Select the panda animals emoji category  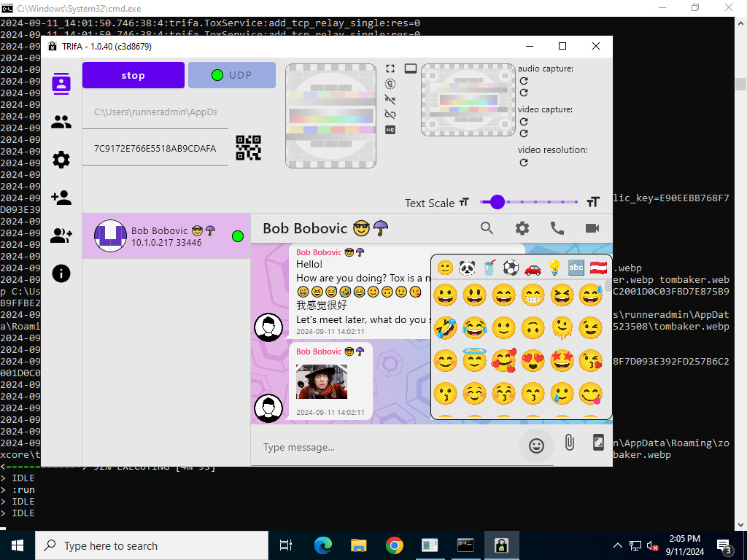[467, 268]
